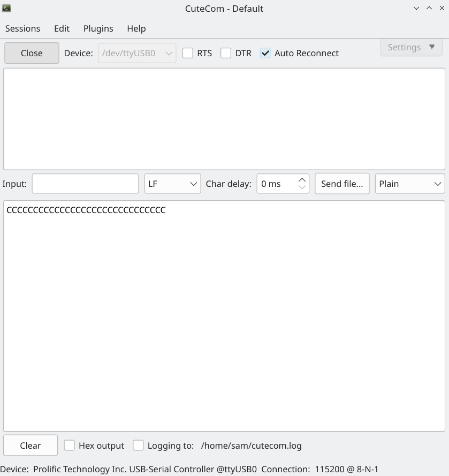Click the empty input history list area
The image size is (449, 476).
tap(224, 119)
